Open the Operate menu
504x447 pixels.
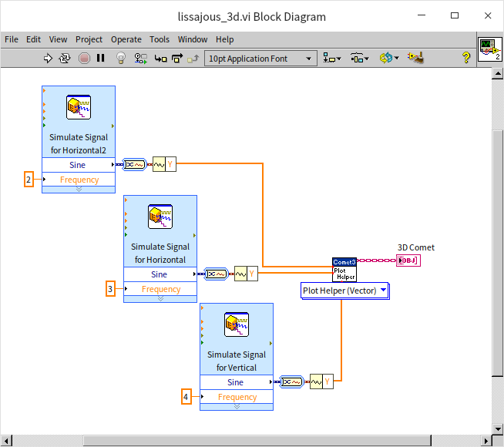126,39
